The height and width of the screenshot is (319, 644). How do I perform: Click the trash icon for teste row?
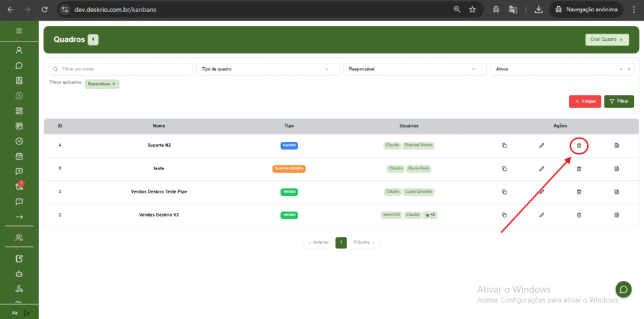click(x=579, y=168)
